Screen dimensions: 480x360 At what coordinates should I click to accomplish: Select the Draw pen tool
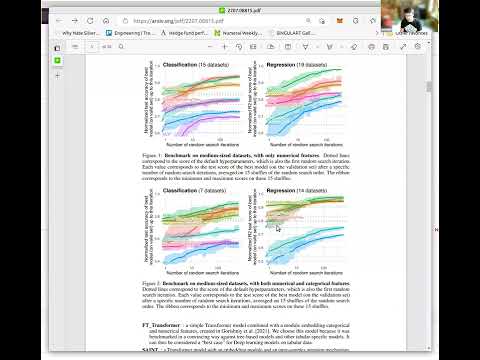tap(305, 47)
